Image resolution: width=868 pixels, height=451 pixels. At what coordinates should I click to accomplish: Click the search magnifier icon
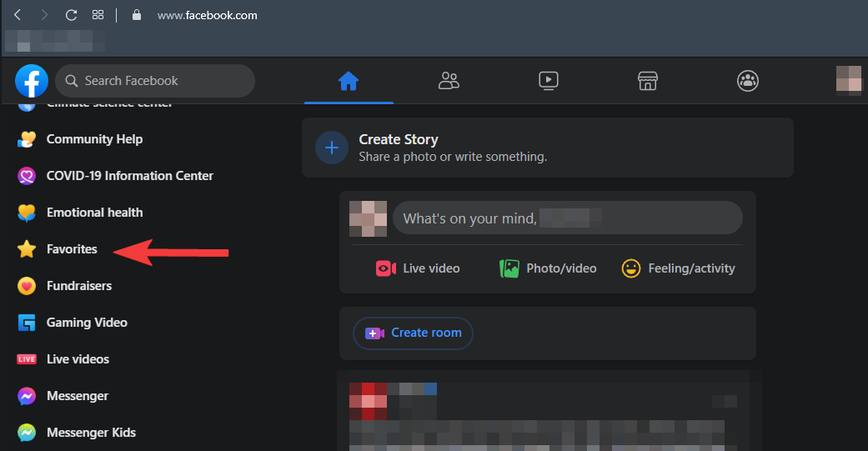72,81
